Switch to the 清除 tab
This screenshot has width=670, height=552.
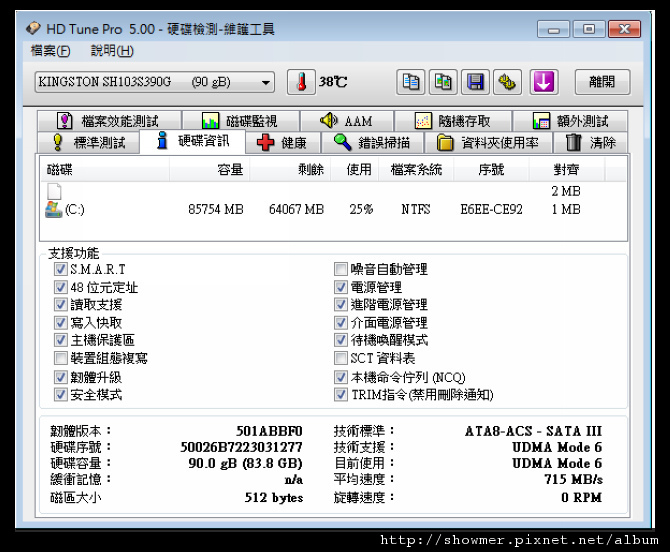591,142
